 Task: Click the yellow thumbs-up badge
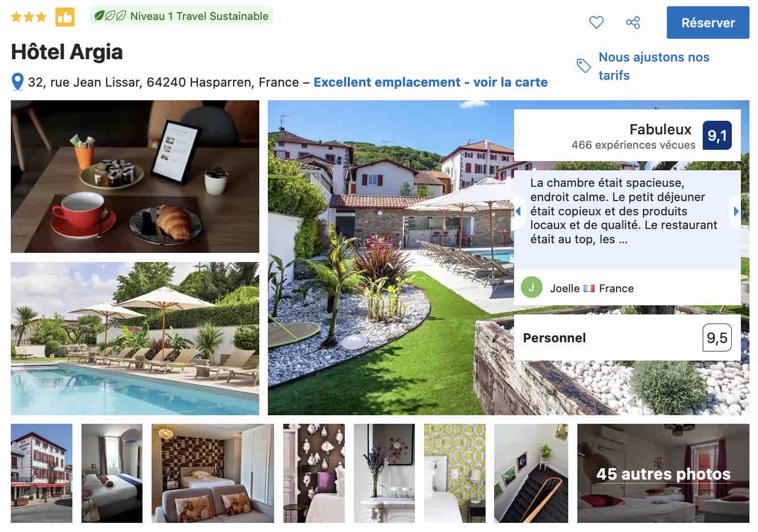point(65,17)
